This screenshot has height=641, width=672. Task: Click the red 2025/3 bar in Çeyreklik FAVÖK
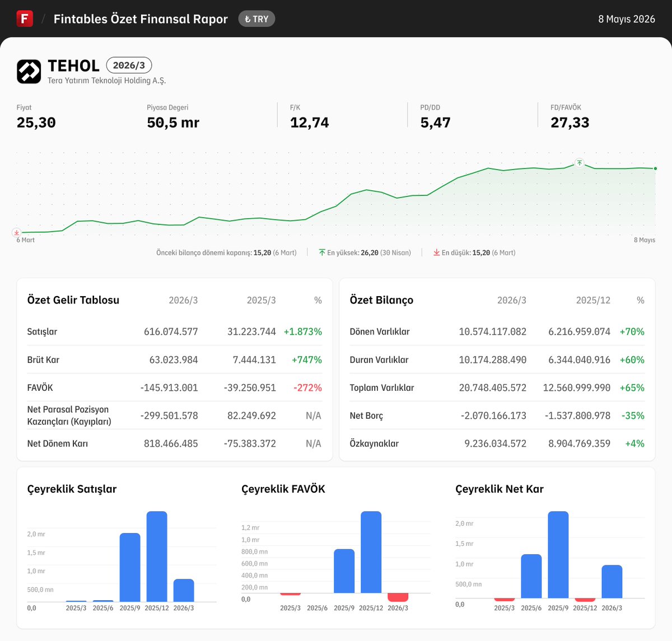pos(291,594)
